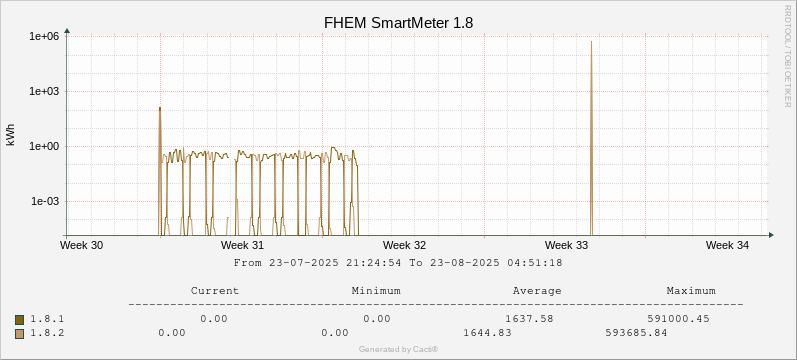Click the '1e+06' y-axis label
This screenshot has width=797, height=360.
pyautogui.click(x=44, y=37)
